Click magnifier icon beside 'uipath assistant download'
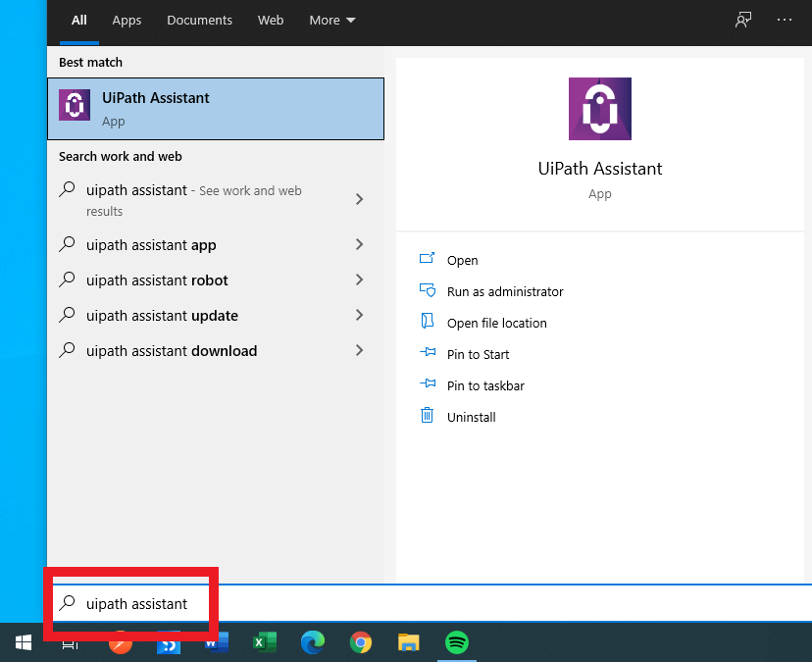Viewport: 812px width, 662px height. point(67,350)
